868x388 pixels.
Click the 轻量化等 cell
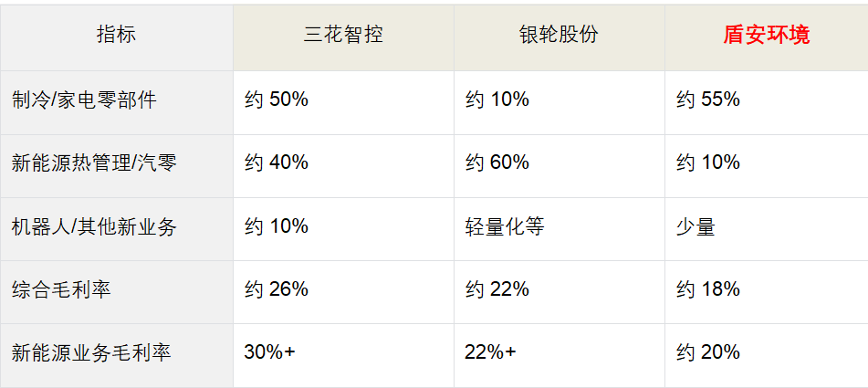[505, 226]
